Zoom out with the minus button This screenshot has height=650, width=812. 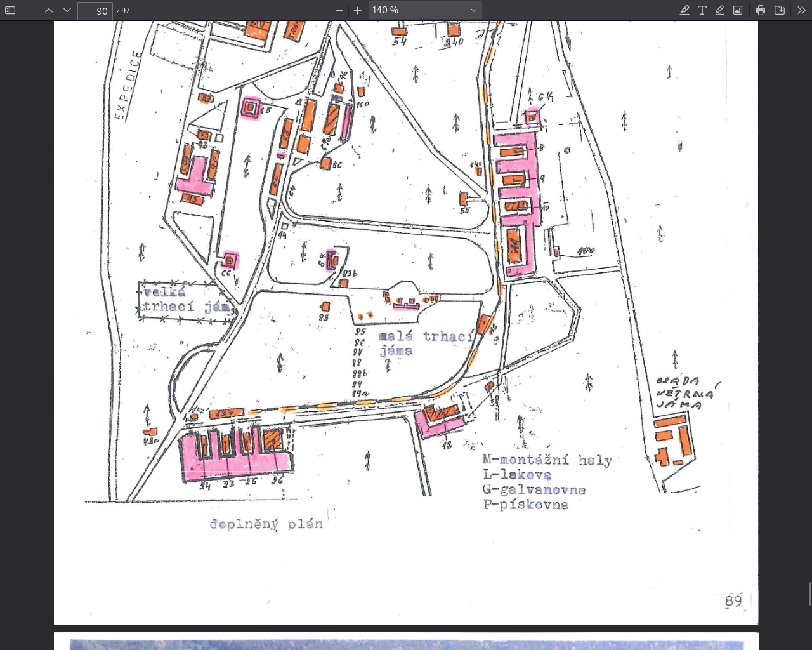pyautogui.click(x=339, y=10)
